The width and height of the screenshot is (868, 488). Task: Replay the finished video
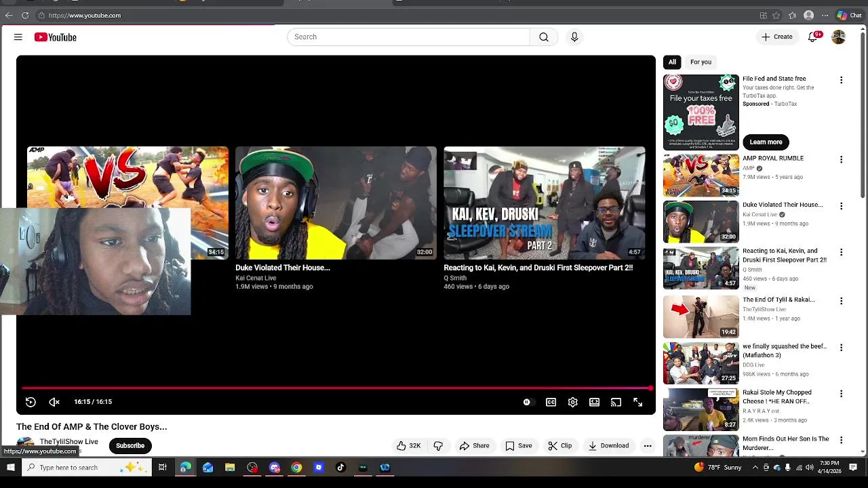[31, 402]
